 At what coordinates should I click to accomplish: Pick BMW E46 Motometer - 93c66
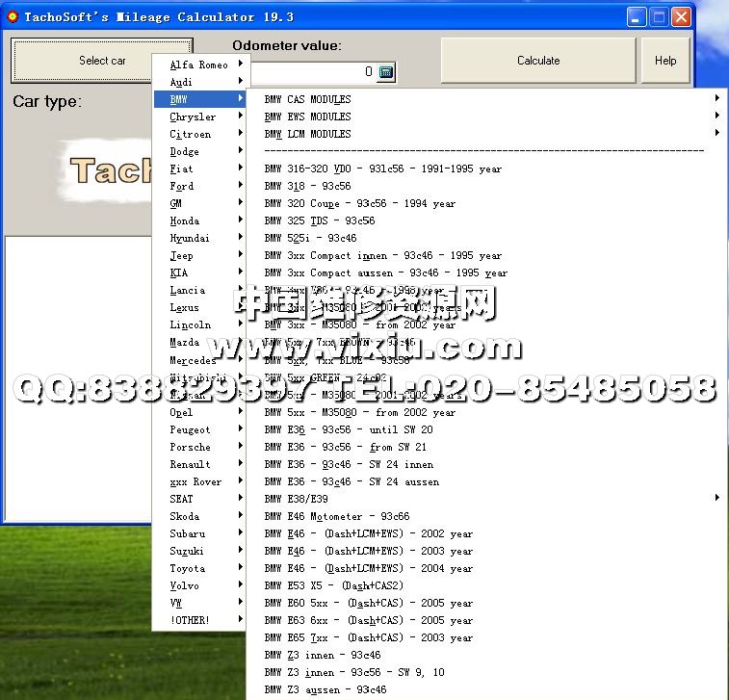[337, 516]
